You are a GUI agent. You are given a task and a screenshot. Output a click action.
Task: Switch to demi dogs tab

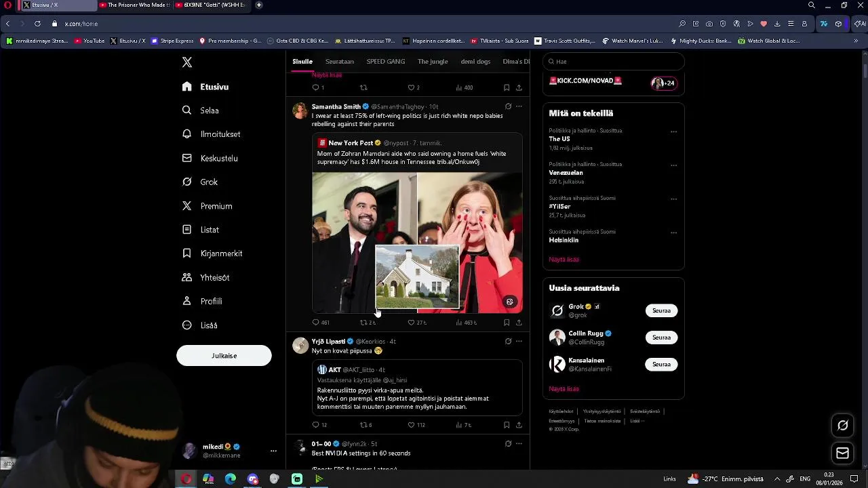tap(475, 62)
